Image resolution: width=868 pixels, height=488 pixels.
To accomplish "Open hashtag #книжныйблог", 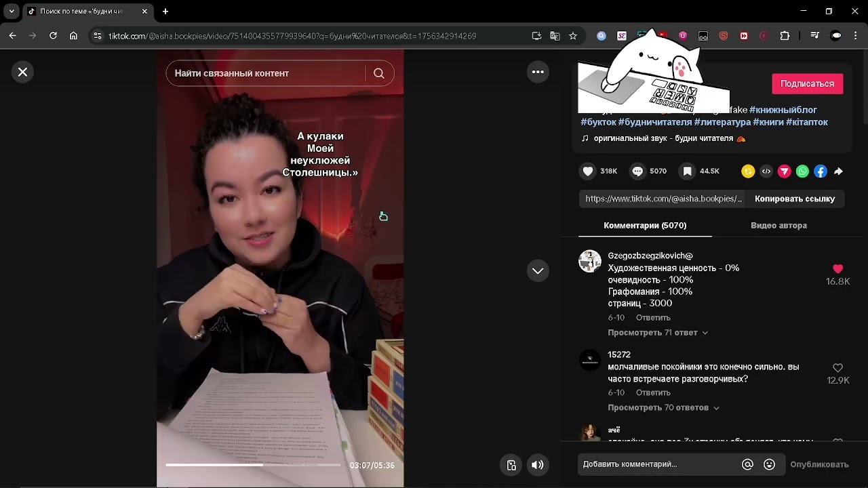I will (783, 110).
